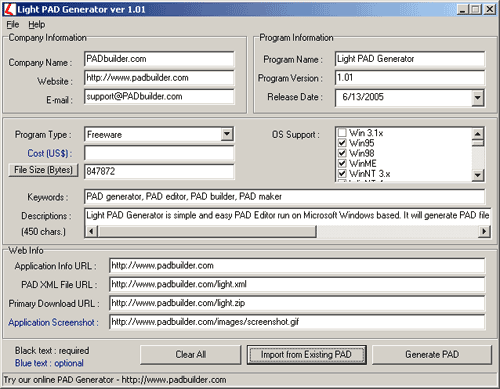Click Descriptions field right scroll arrow
The width and height of the screenshot is (500, 389).
coord(484,231)
